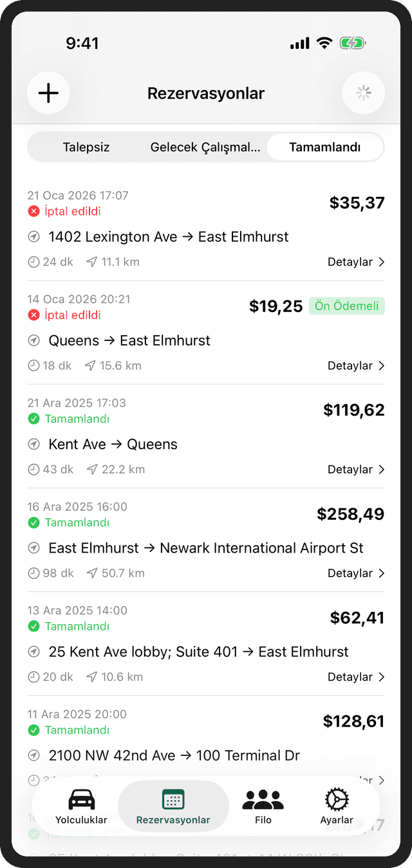Open the Gelecek Çalışmal tab

click(x=206, y=147)
